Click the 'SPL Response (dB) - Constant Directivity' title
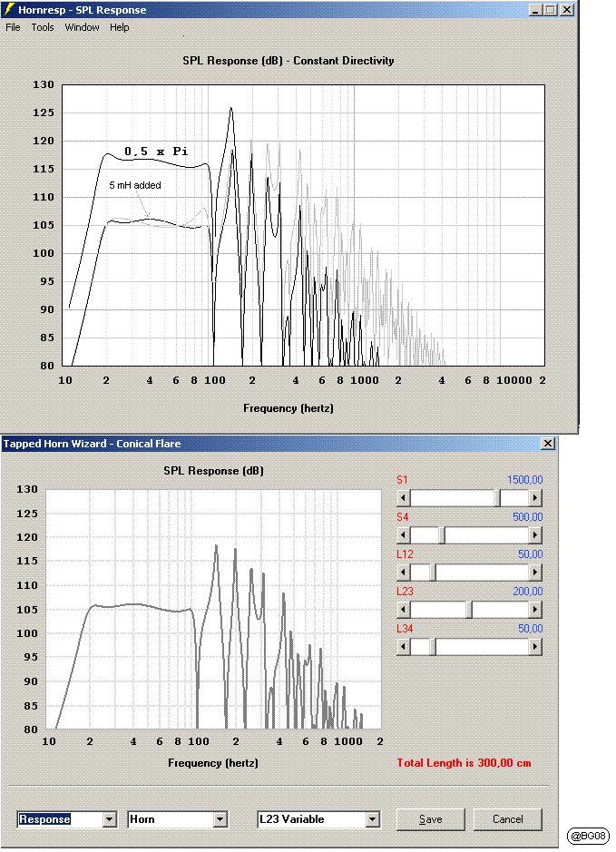The width and height of the screenshot is (616, 852). [x=288, y=61]
